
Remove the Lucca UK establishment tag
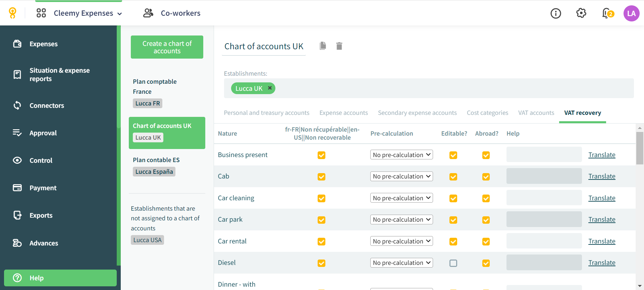[x=270, y=88]
